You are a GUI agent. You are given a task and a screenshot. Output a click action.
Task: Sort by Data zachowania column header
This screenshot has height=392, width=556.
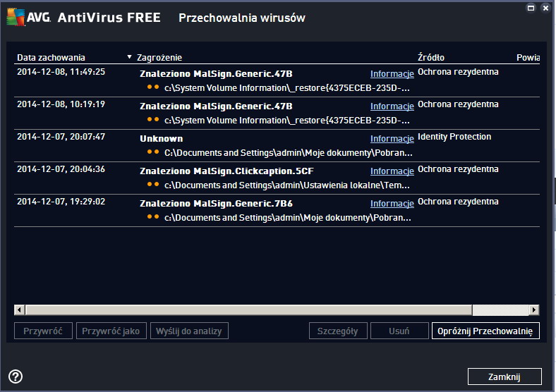(51, 57)
